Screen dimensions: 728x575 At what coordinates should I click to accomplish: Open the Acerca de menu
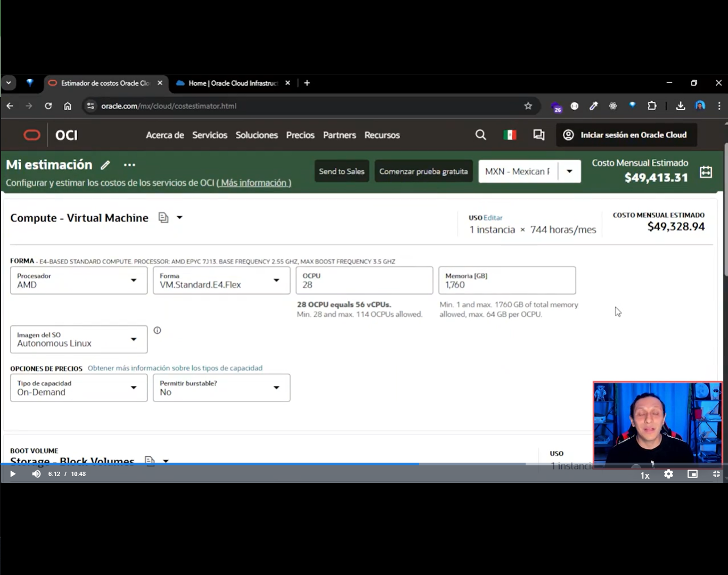coord(165,135)
